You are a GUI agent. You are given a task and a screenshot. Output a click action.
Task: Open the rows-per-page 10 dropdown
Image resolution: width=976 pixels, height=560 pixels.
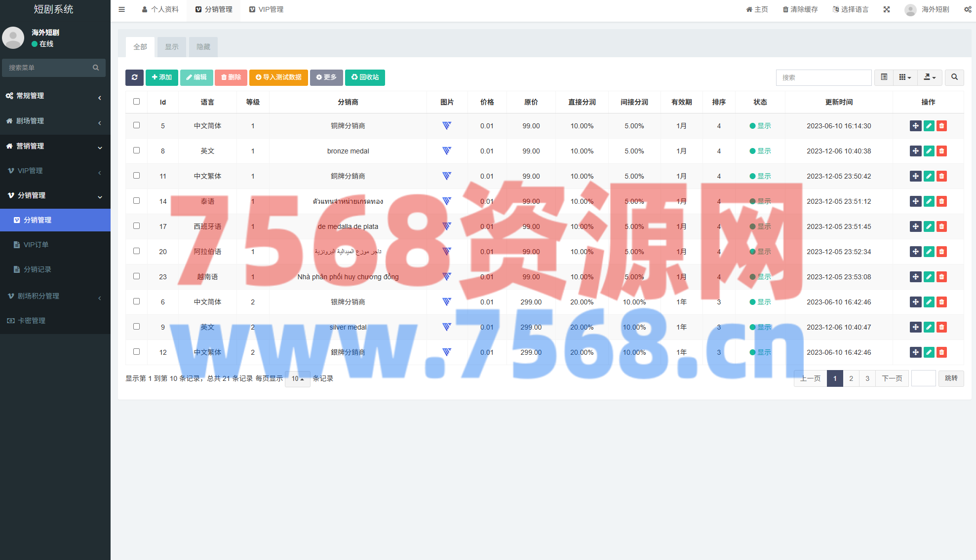297,379
